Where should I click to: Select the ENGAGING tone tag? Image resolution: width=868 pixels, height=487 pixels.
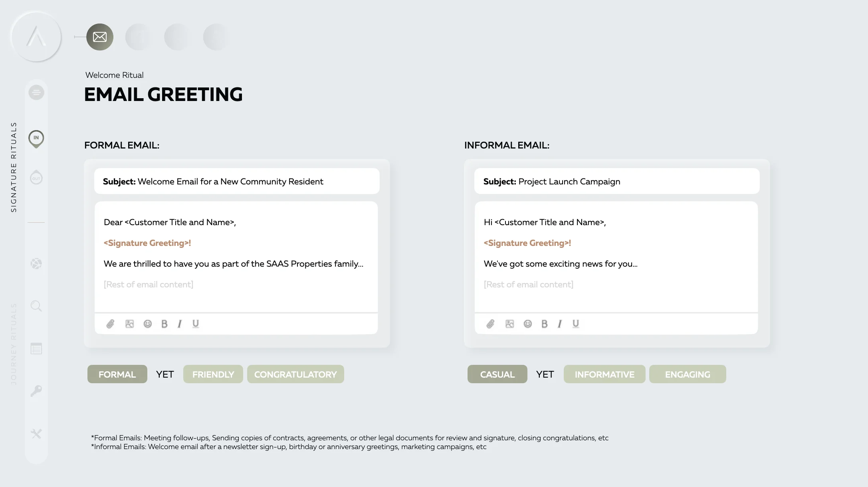[688, 374]
